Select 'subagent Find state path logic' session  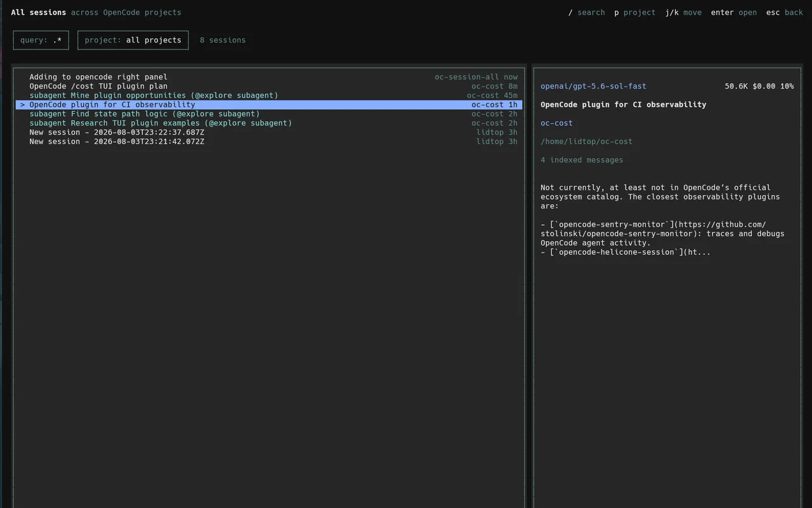pos(269,114)
